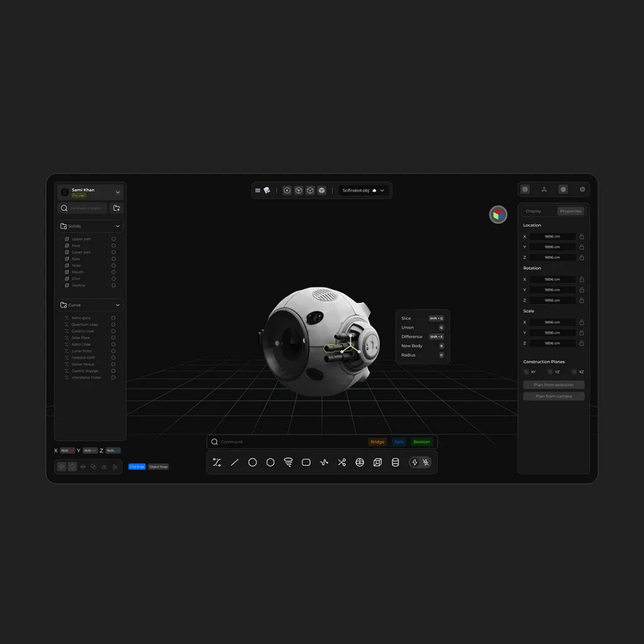Screen dimensions: 644x644
Task: Click the green Boolean tag
Action: pyautogui.click(x=421, y=442)
